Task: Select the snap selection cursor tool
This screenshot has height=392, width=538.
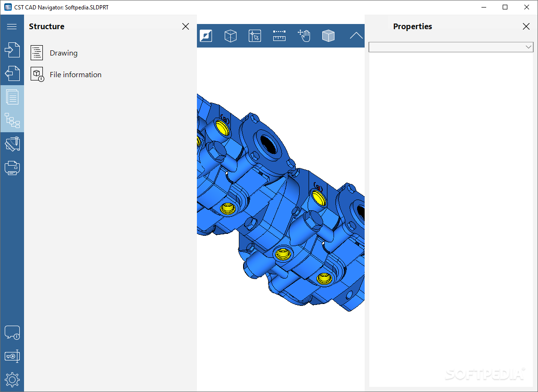Action: 254,36
